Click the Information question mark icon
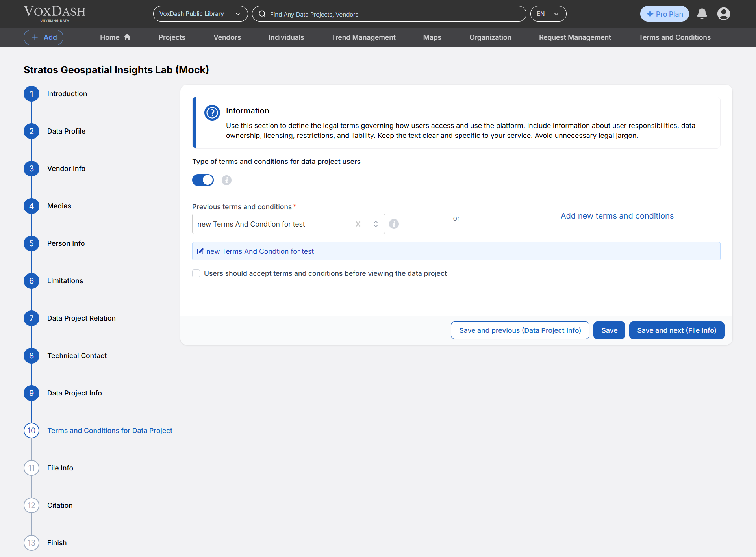The image size is (756, 557). coord(212,113)
